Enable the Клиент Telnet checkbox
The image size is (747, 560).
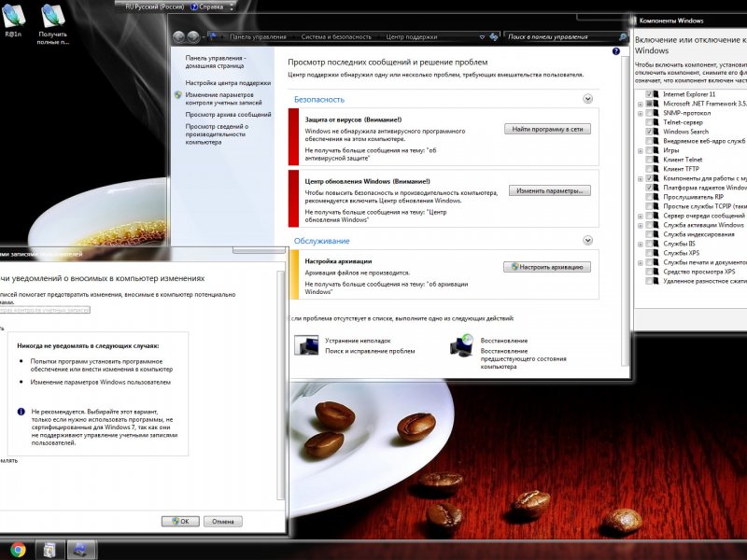649,160
